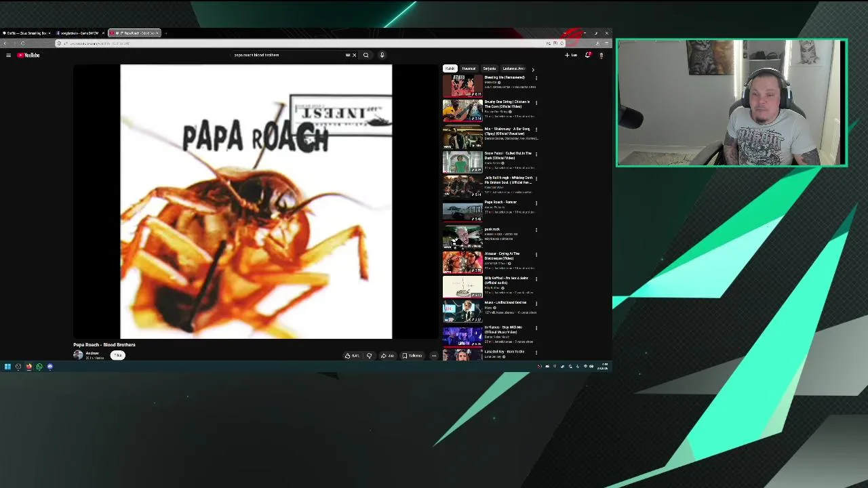The height and width of the screenshot is (488, 868).
Task: Open 'Papa Roach - Forever' video title
Action: pyautogui.click(x=500, y=202)
